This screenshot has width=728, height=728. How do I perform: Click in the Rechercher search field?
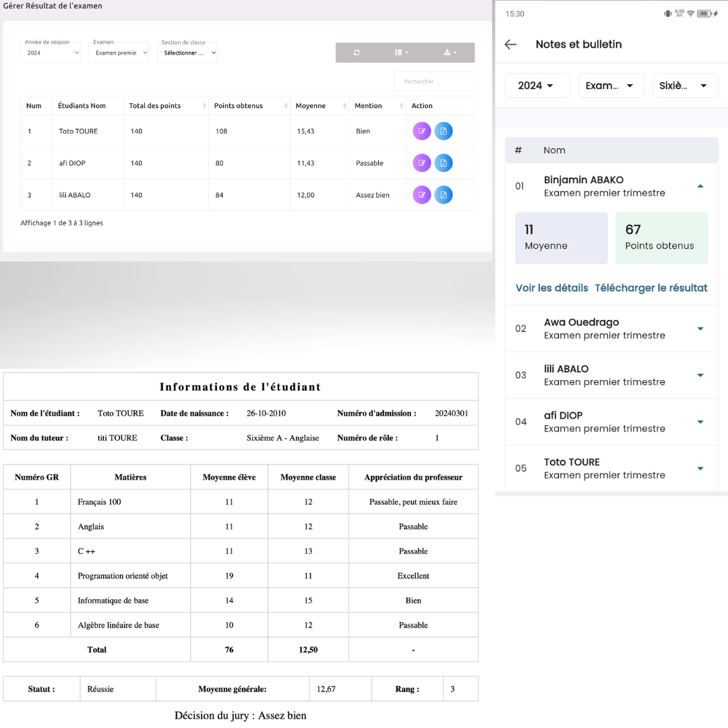[434, 82]
